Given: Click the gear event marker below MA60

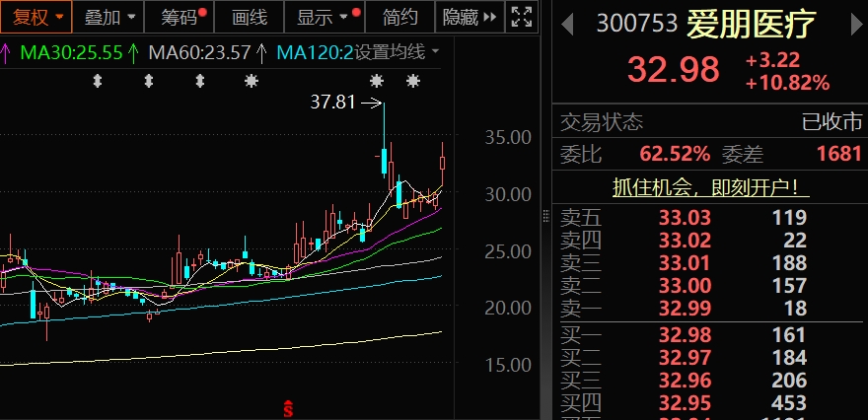Looking at the screenshot, I should click(x=253, y=81).
